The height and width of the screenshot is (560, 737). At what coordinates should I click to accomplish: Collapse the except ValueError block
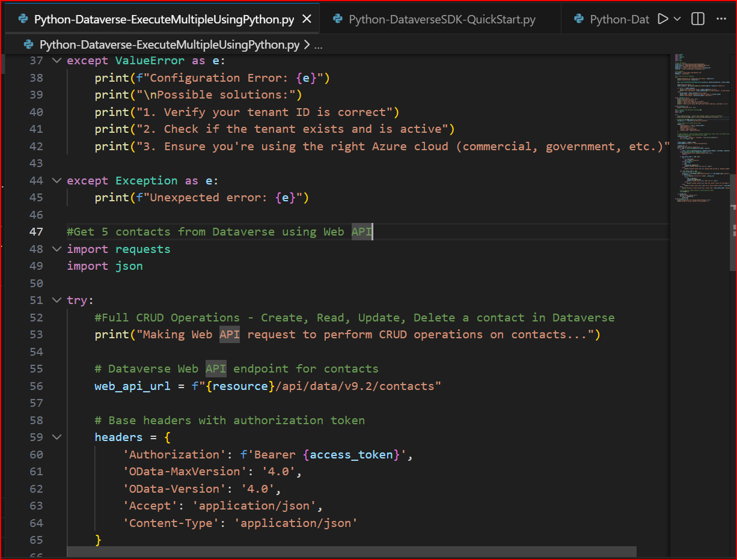point(56,60)
